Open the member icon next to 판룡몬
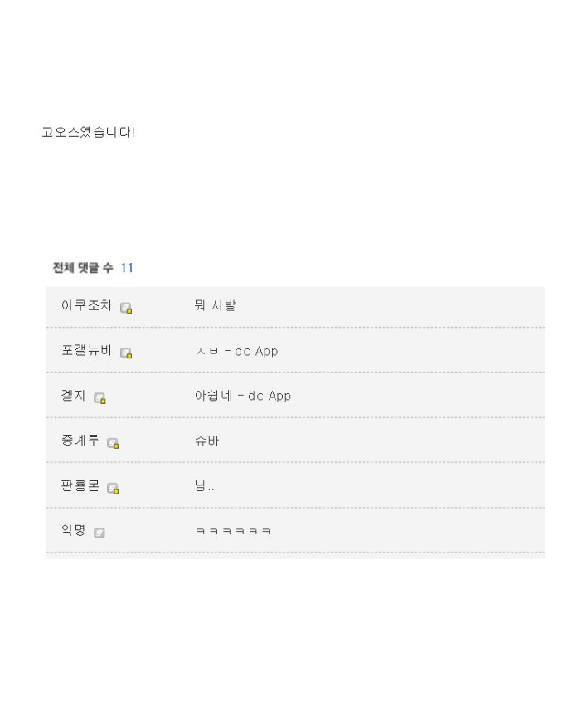 113,488
